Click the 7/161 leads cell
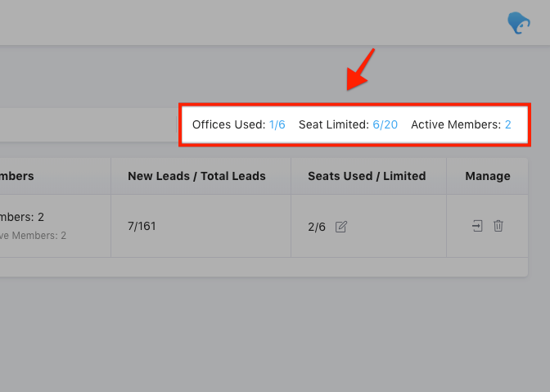 click(142, 226)
